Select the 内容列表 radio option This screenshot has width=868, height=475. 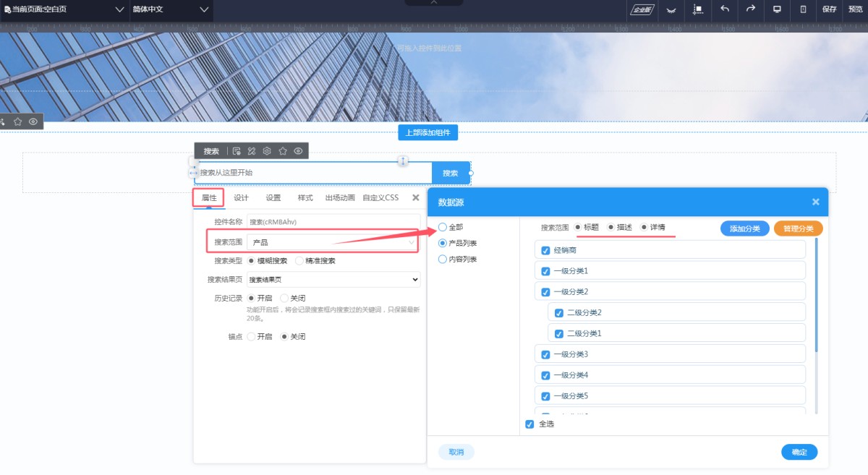(x=443, y=259)
